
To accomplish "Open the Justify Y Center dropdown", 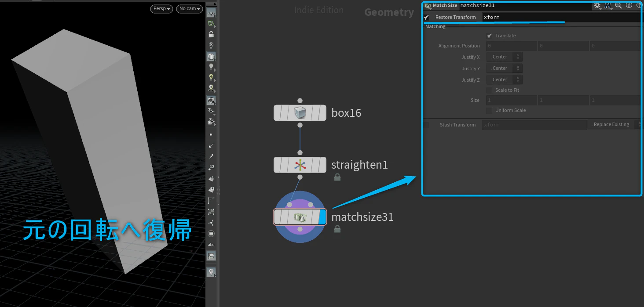I will click(504, 68).
